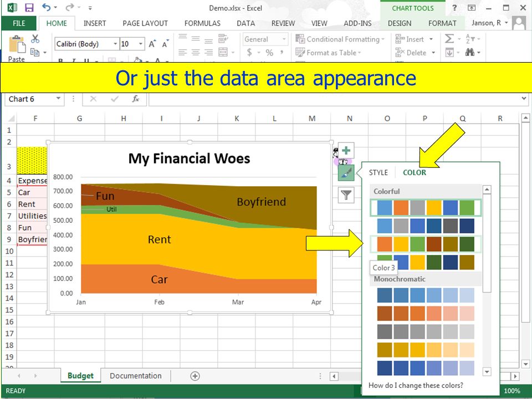This screenshot has height=399, width=532.
Task: Select the Documentation sheet tab
Action: [x=136, y=376]
